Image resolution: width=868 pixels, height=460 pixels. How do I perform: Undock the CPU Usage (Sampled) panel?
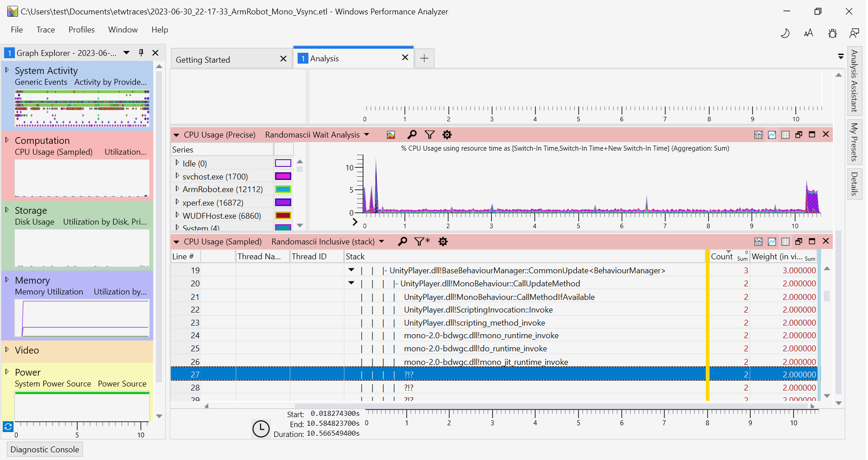(799, 241)
